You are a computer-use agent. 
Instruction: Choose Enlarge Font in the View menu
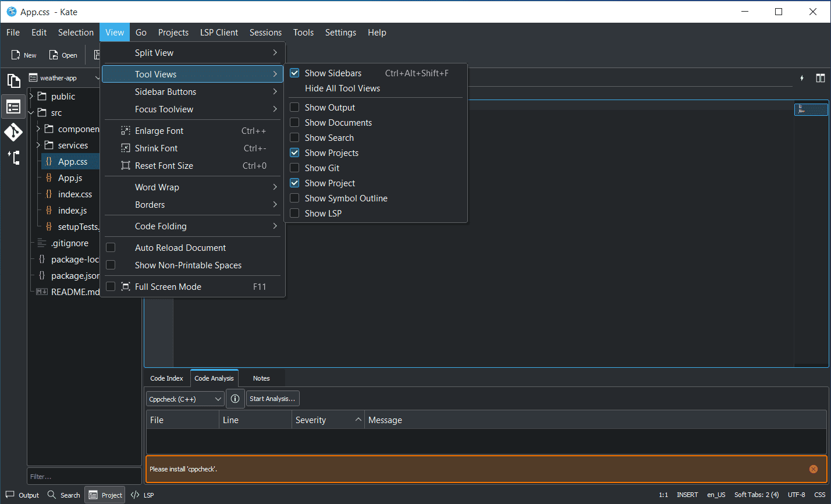point(192,131)
